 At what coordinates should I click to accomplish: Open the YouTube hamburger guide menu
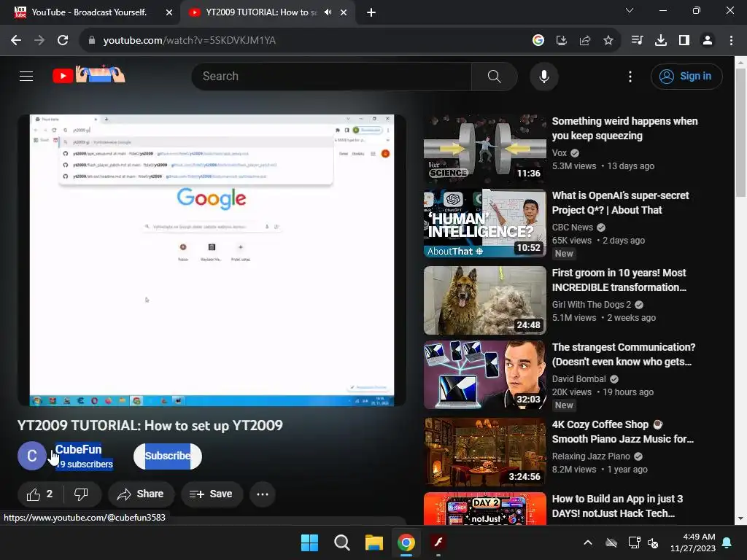tap(26, 76)
